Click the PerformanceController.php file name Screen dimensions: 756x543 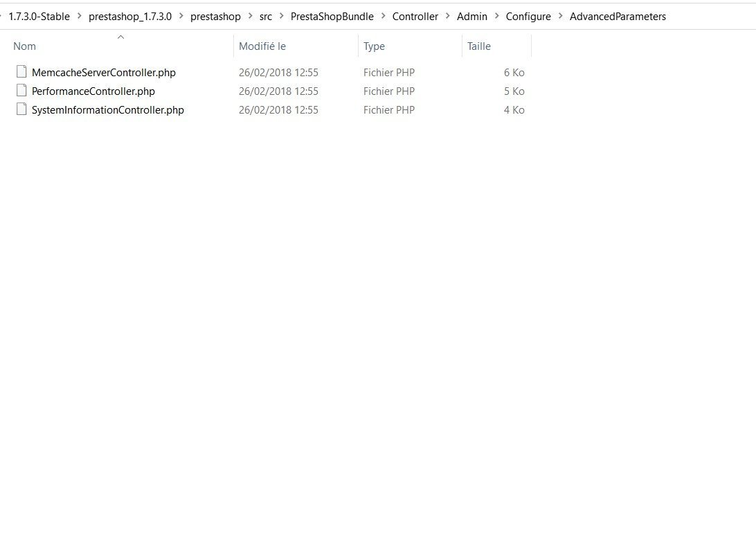pyautogui.click(x=93, y=91)
